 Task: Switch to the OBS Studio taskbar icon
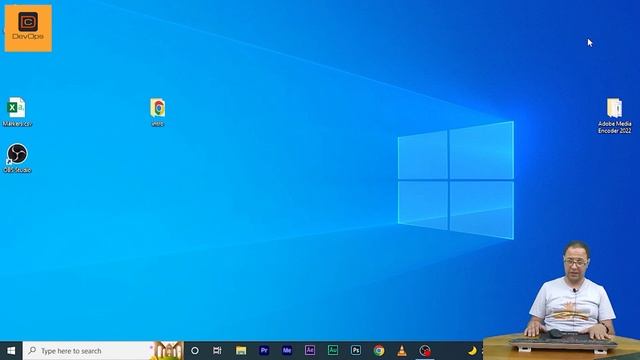(425, 351)
